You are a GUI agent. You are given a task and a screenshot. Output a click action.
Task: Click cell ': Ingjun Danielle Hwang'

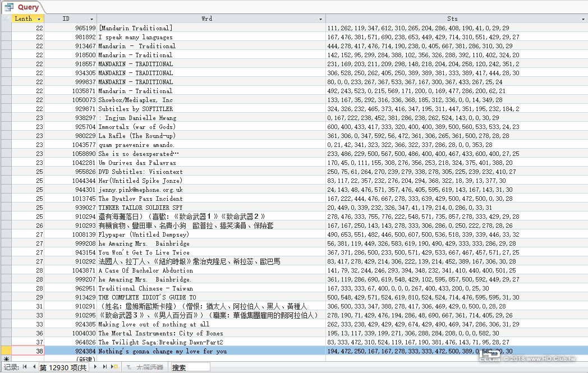pyautogui.click(x=211, y=118)
